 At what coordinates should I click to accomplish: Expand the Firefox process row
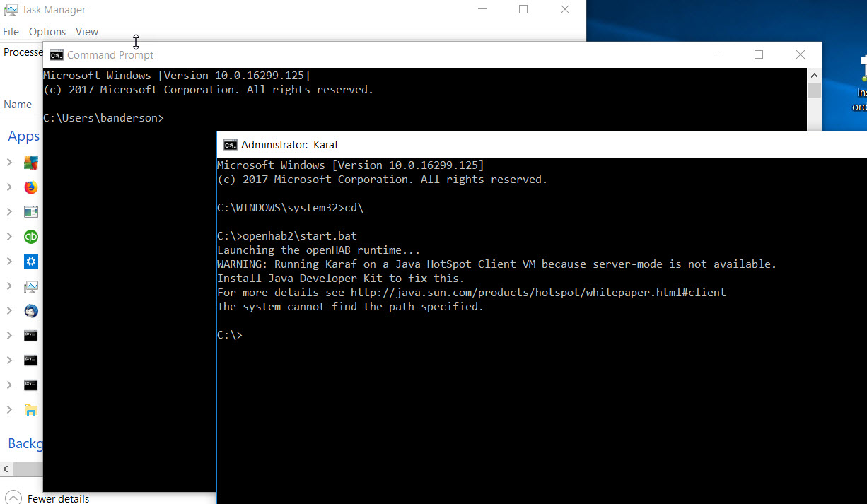(9, 187)
